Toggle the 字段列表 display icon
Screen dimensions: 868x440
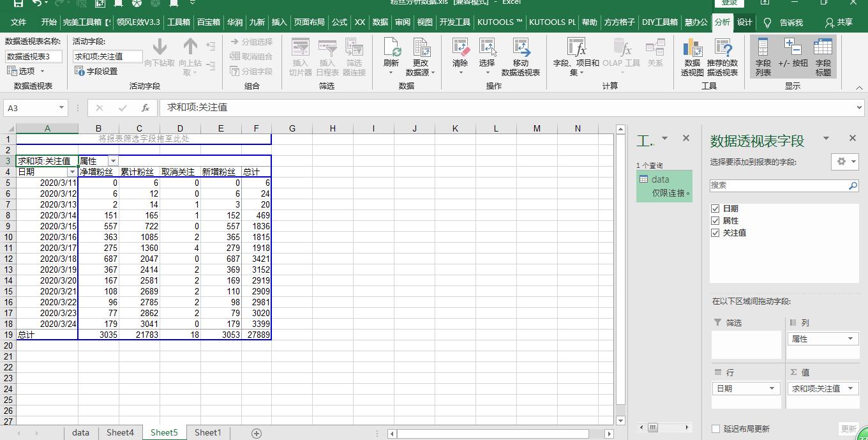[x=764, y=56]
